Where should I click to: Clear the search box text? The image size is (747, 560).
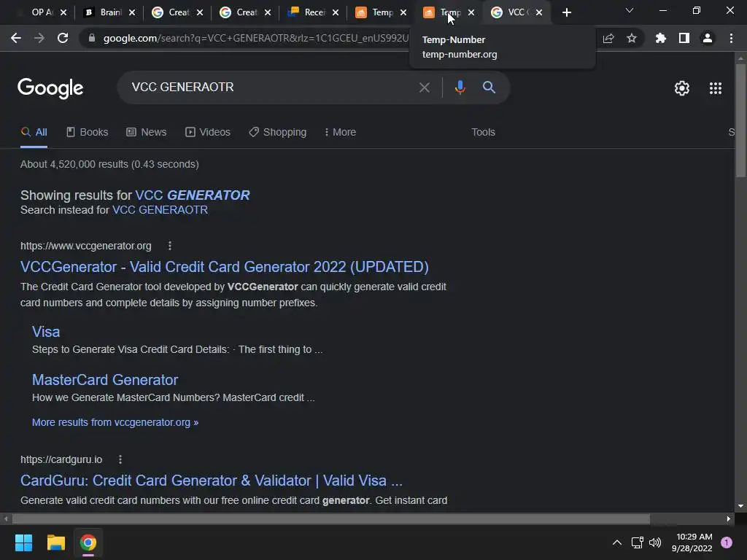[424, 87]
